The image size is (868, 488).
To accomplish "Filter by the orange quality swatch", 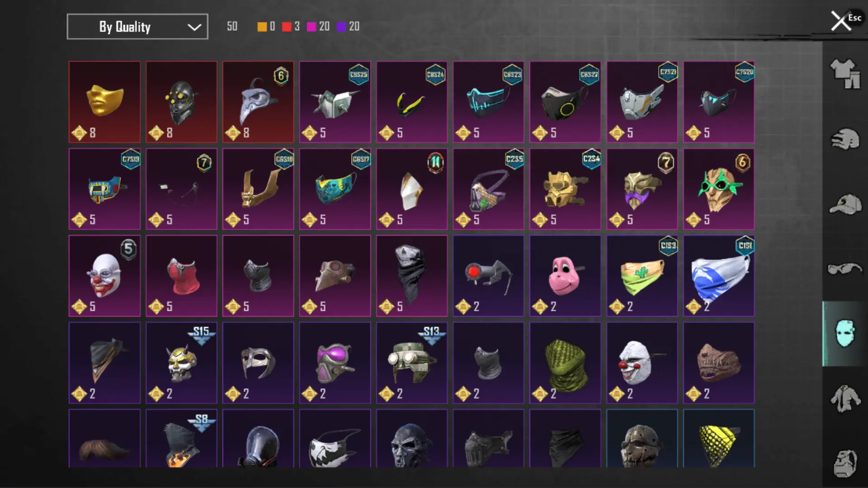I will (262, 27).
